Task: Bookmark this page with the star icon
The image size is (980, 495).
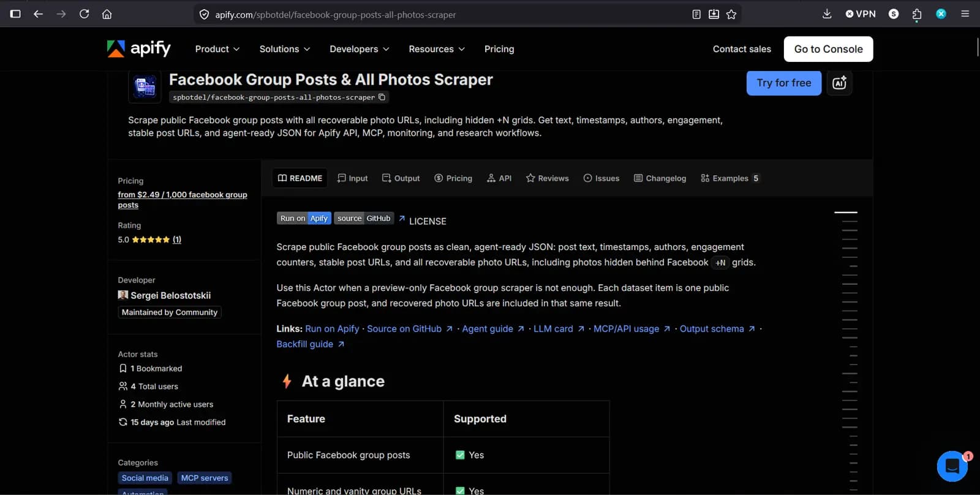Action: 731,14
